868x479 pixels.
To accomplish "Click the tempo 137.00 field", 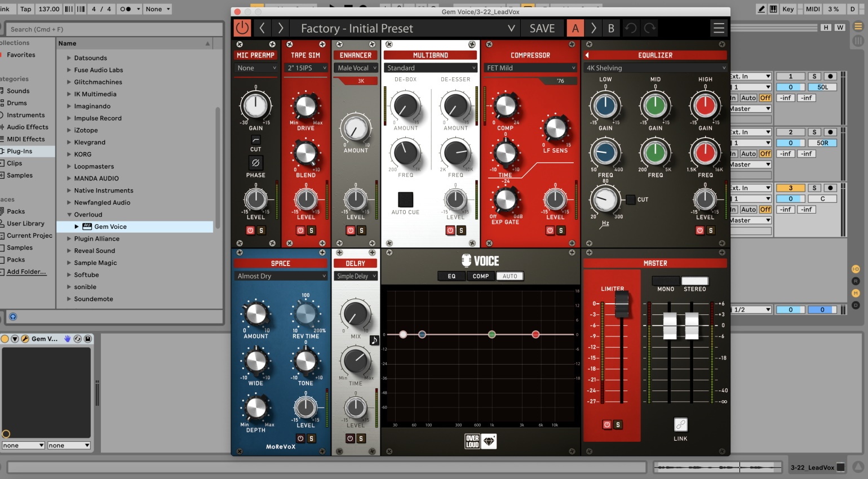I will point(49,9).
